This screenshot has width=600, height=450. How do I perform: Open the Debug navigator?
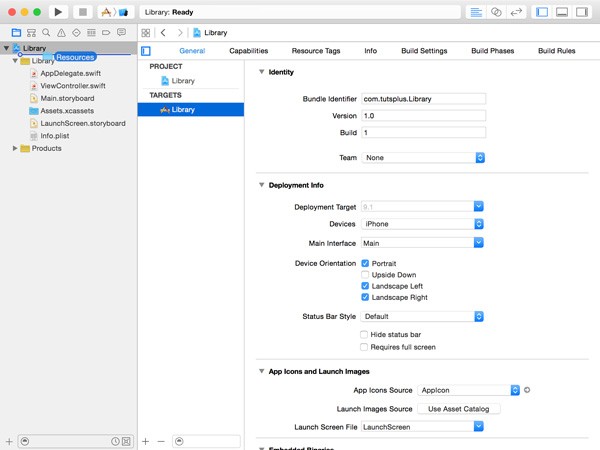(x=91, y=33)
